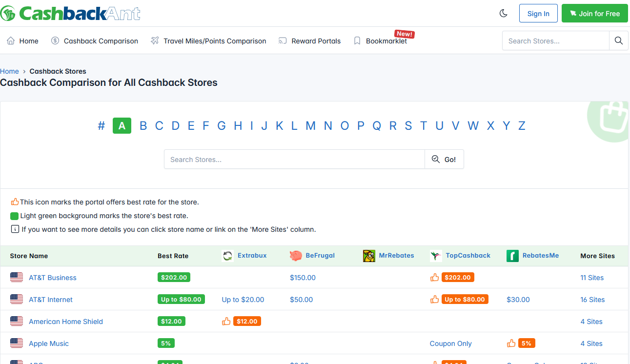This screenshot has width=630, height=364.
Task: Click BeFrugal $150.00 rate for AT&T Business
Action: click(x=303, y=278)
